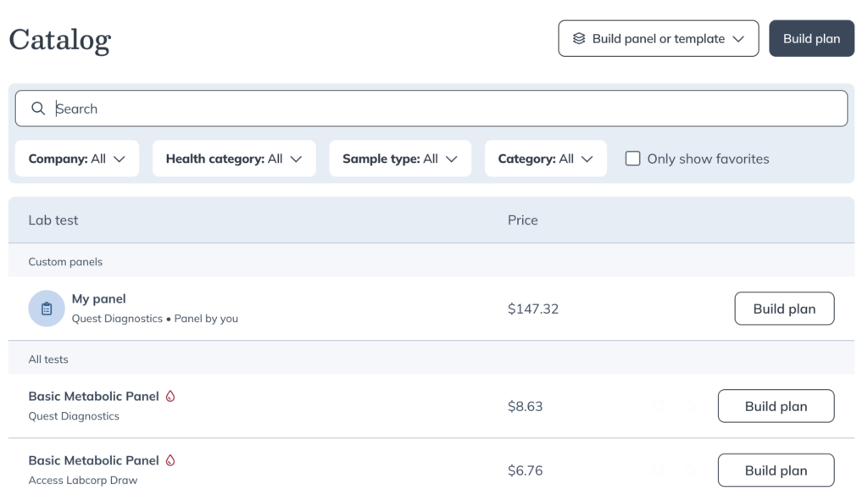Expand the Build panel or template menu
The image size is (868, 501).
coord(659,38)
